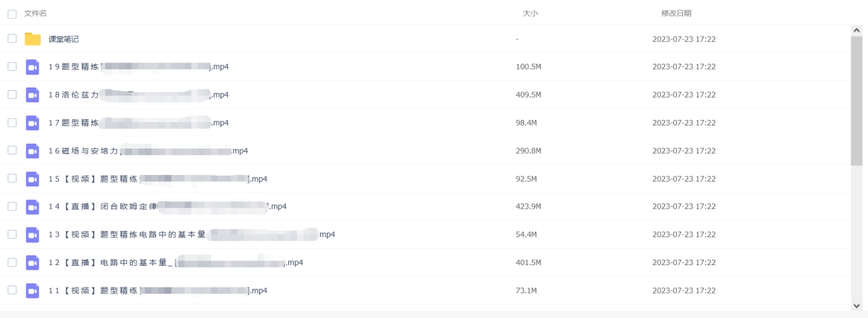868x318 pixels.
Task: Click video icon for 11题型精炼 file
Action: [x=33, y=291]
